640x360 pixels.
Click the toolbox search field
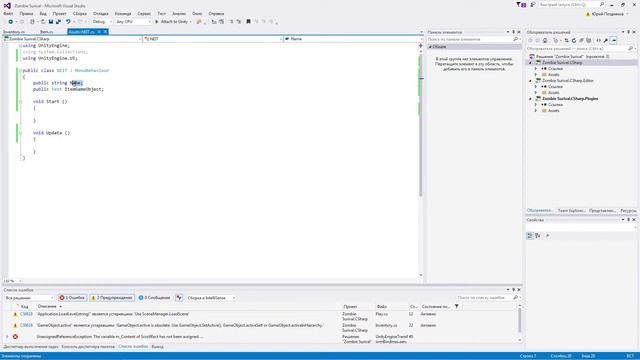pos(473,39)
